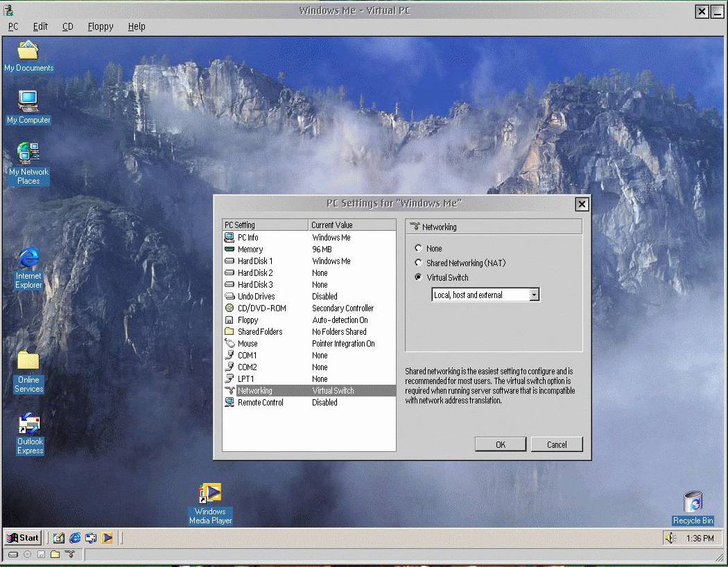Open the volume control in the system tray
The width and height of the screenshot is (728, 567).
click(x=670, y=538)
